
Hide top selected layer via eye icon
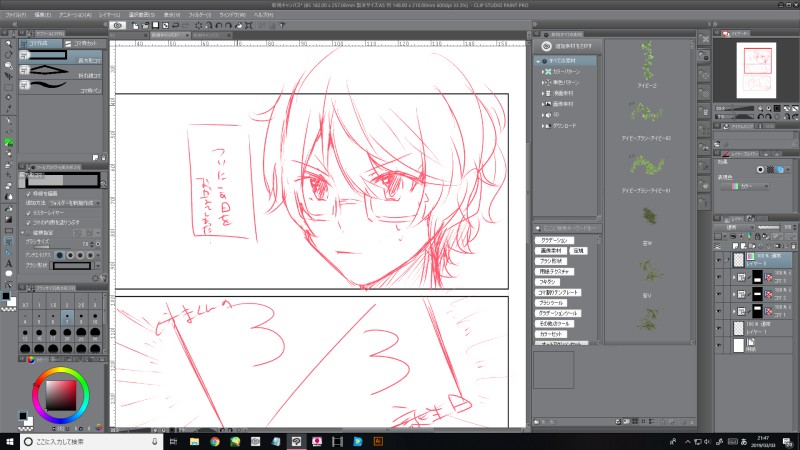[719, 260]
